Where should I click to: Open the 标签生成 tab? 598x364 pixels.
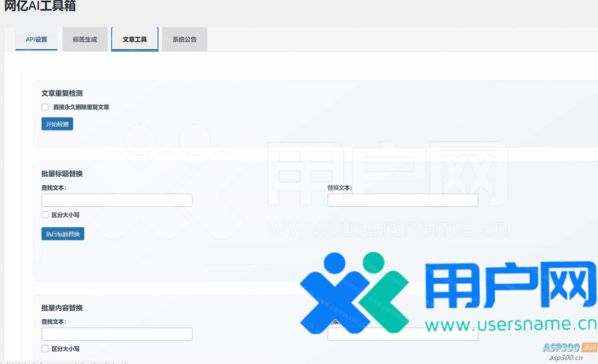coord(85,39)
